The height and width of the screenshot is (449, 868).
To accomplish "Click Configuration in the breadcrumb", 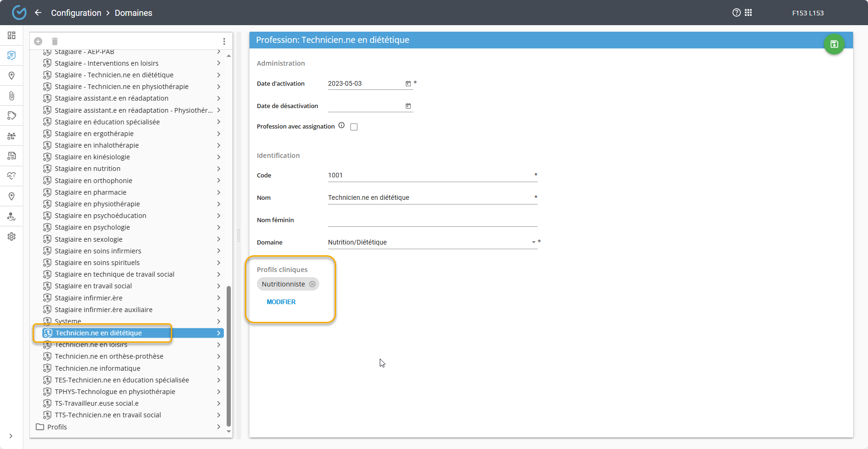I will click(76, 13).
